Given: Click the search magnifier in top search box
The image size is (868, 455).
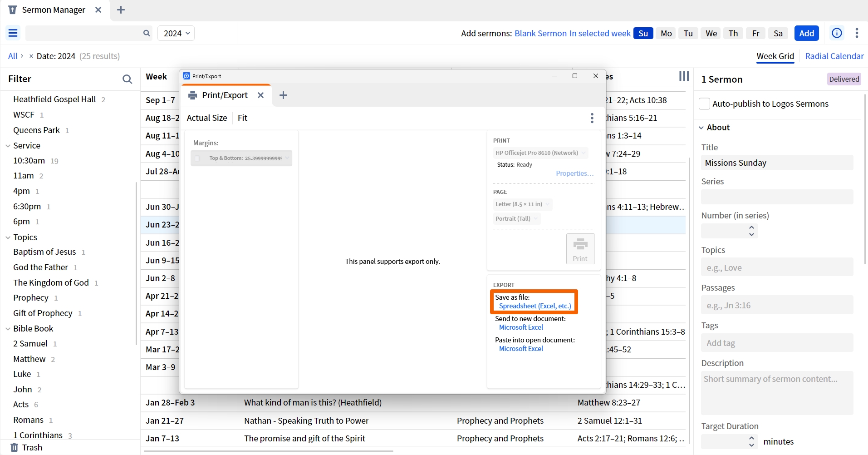Looking at the screenshot, I should click(x=147, y=33).
